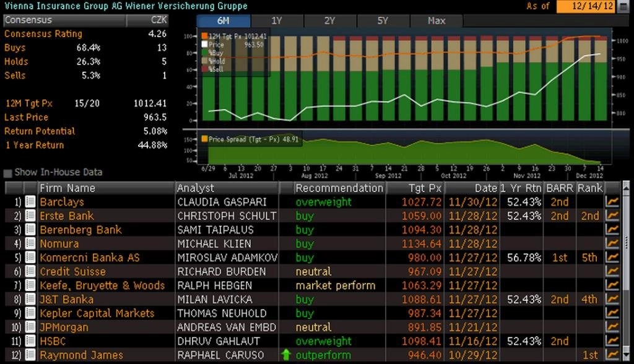
Task: Show the chart icon on the Kepler Capital row
Action: click(612, 313)
